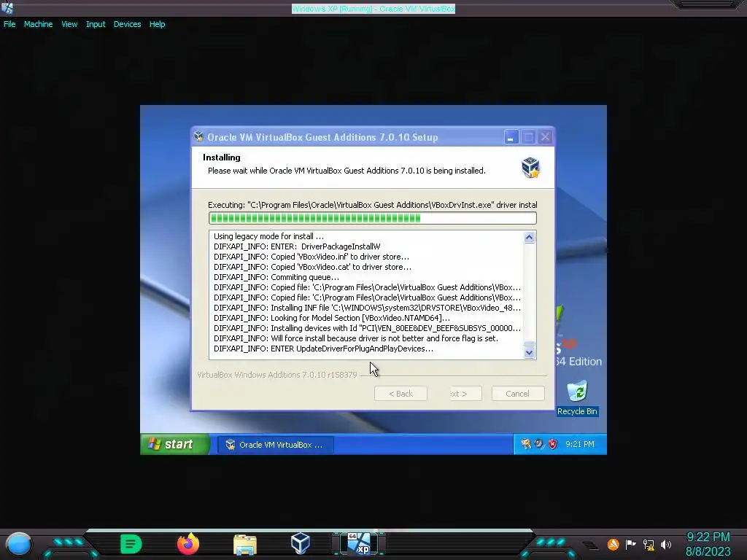
Task: Open VirtualBox Manager cube in host taskbar
Action: [301, 543]
